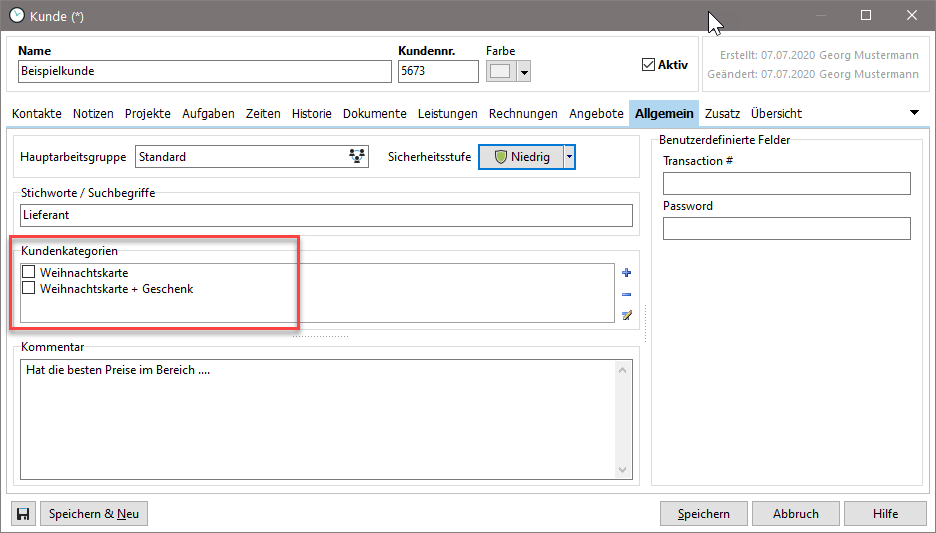Viewport: 936px width, 533px height.
Task: Click the Abbruch button
Action: pos(795,514)
